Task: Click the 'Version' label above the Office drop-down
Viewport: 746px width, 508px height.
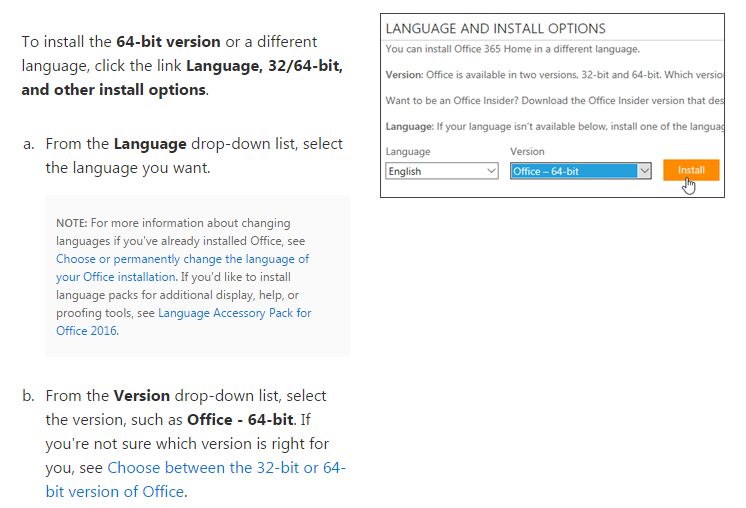Action: pos(527,151)
